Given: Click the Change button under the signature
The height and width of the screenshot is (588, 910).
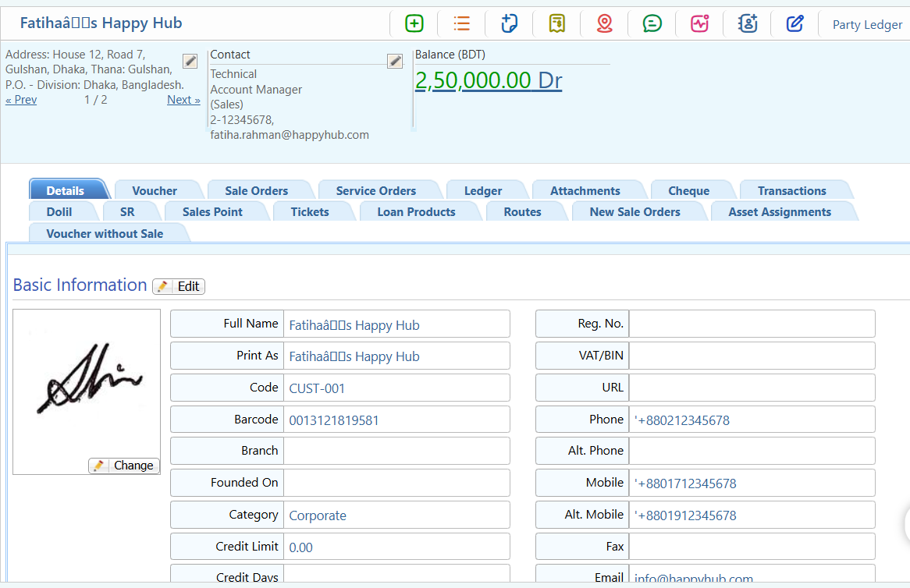Looking at the screenshot, I should tap(123, 466).
